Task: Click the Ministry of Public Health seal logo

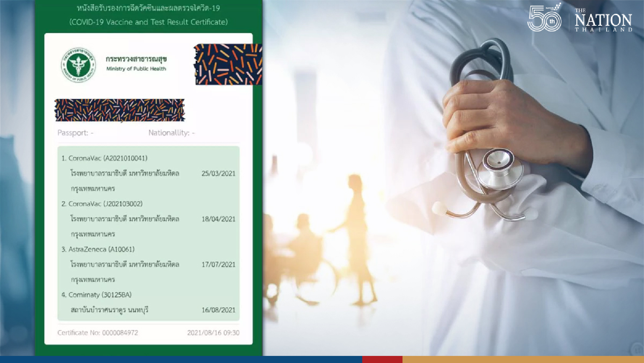Action: [x=79, y=65]
